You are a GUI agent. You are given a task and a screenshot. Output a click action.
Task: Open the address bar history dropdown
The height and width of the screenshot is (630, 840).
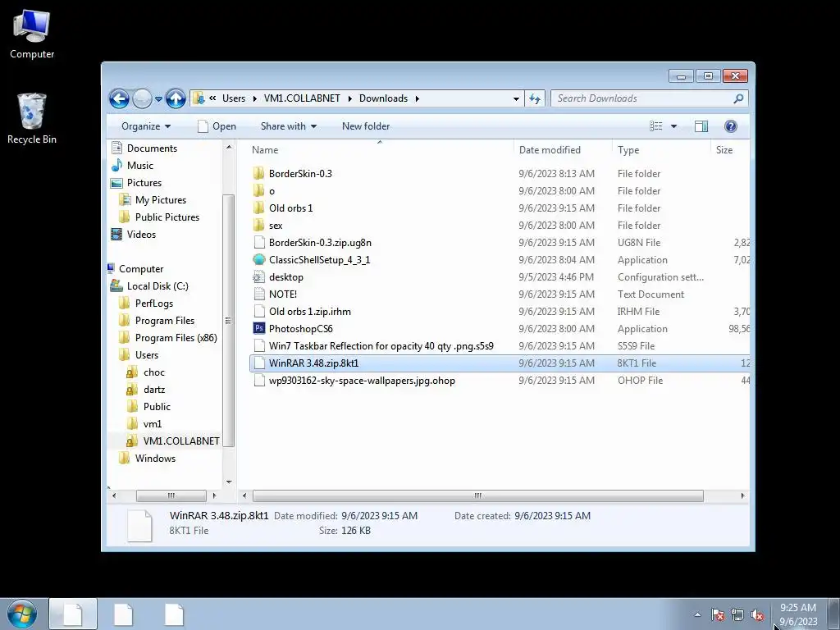[x=516, y=98]
